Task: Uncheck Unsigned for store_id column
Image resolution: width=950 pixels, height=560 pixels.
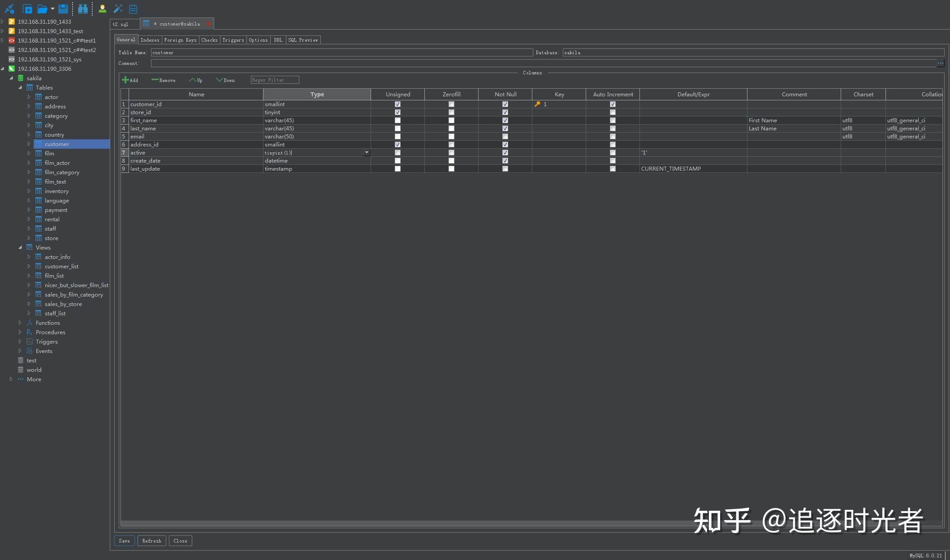Action: click(397, 112)
